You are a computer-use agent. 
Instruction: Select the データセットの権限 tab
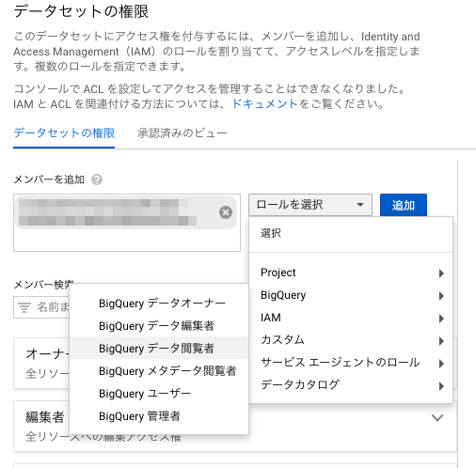pos(64,133)
